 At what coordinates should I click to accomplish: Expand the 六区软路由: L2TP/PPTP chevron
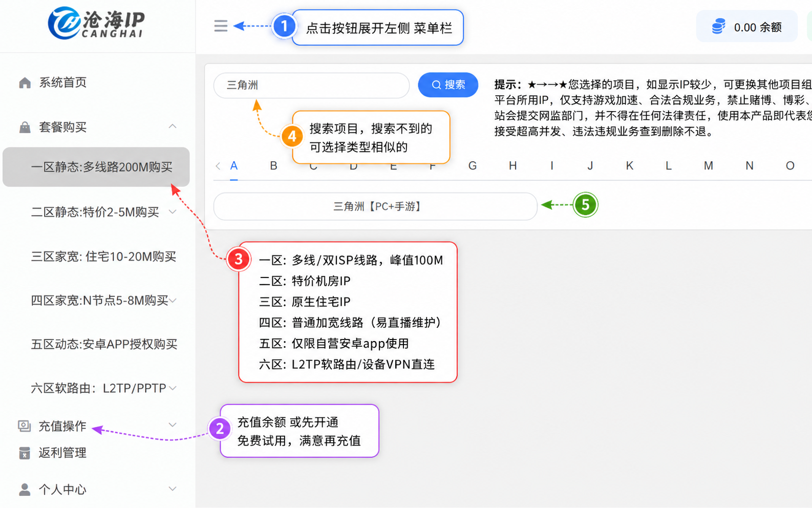[173, 388]
